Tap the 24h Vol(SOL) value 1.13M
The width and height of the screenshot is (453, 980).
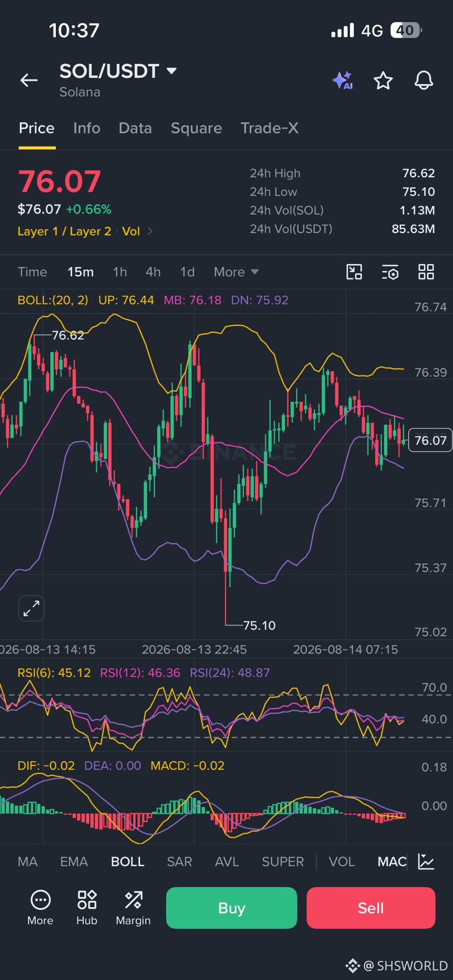pyautogui.click(x=417, y=211)
